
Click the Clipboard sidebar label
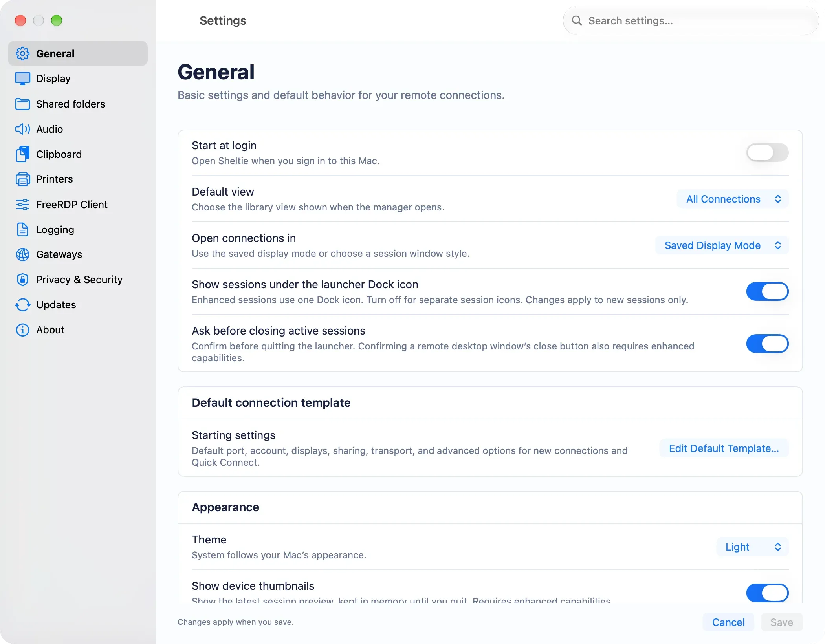click(x=59, y=154)
